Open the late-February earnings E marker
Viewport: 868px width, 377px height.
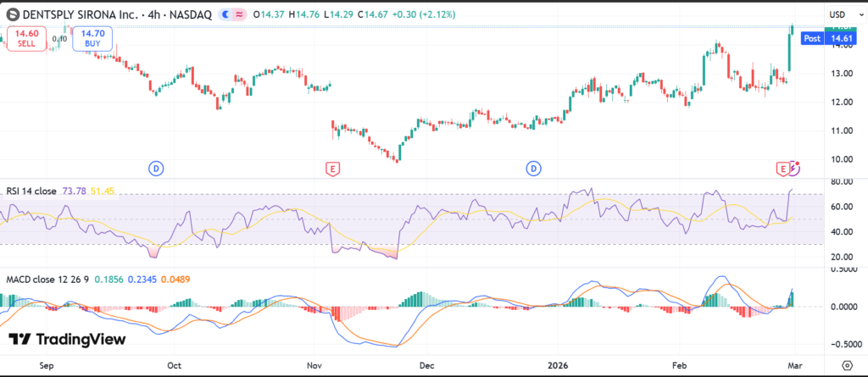click(782, 169)
